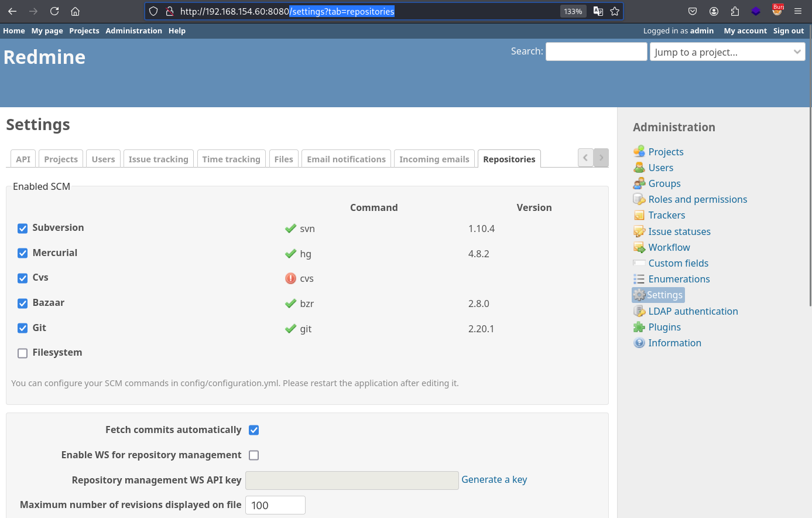The image size is (812, 518).
Task: Switch to the Issue tracking tab
Action: [x=159, y=159]
